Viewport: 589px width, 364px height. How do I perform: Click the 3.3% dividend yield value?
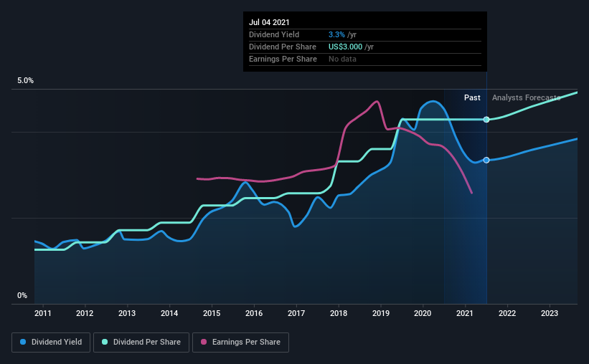pyautogui.click(x=336, y=34)
